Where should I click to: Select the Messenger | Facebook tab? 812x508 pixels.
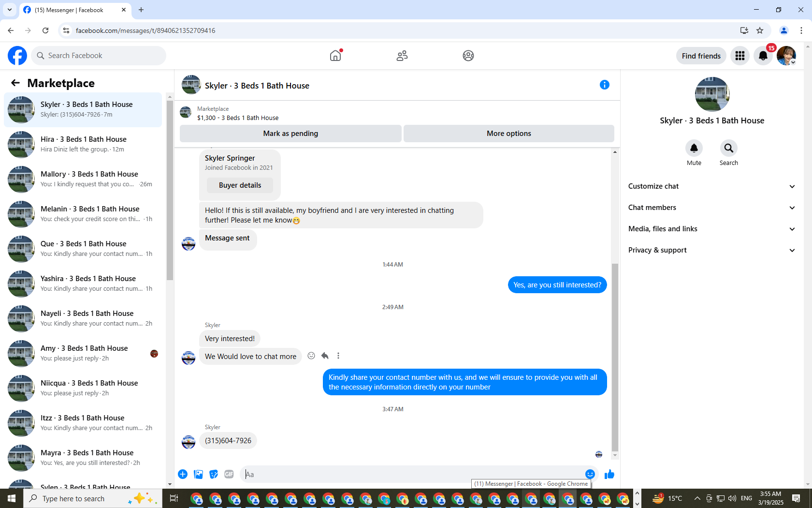[75, 10]
